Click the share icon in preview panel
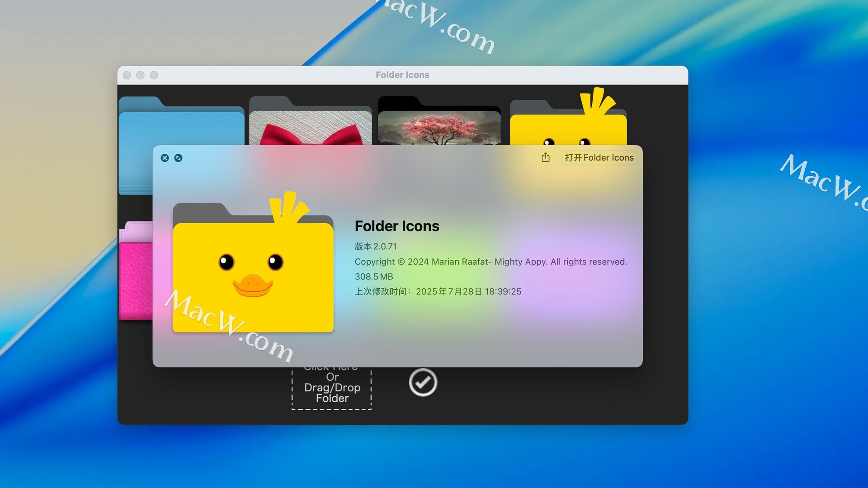The image size is (868, 488). click(x=546, y=157)
